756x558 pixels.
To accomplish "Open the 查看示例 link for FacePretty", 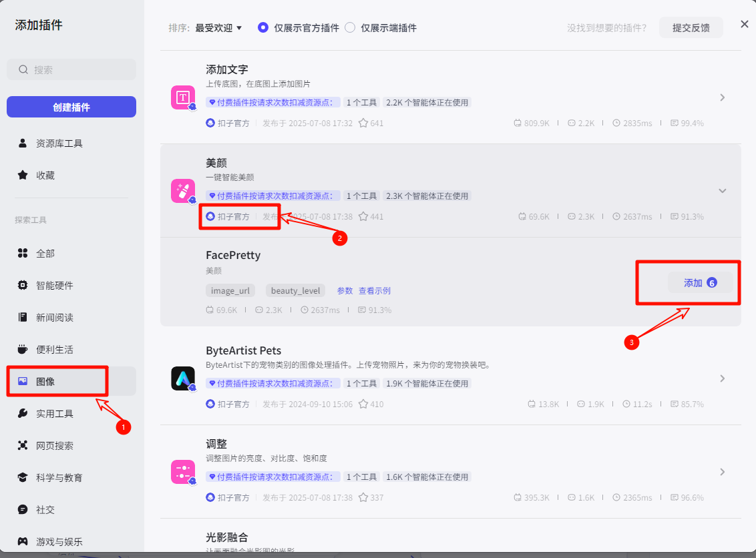I will click(375, 291).
